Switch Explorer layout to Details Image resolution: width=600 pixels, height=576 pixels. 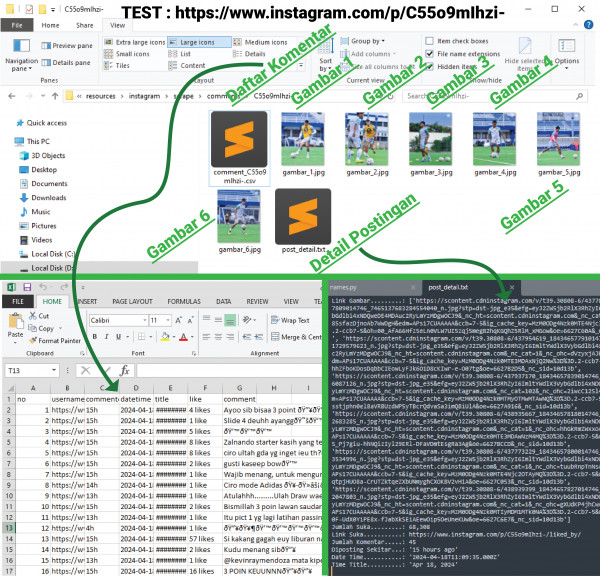(x=249, y=54)
